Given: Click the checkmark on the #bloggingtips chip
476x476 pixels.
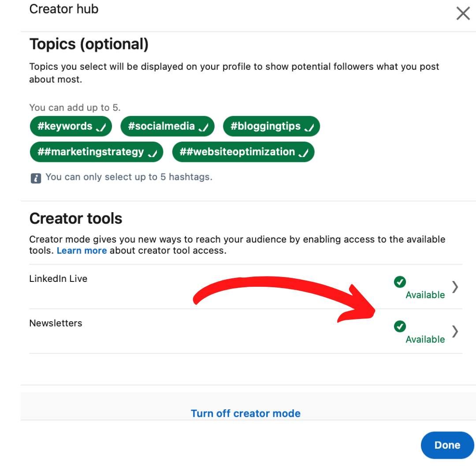Looking at the screenshot, I should 309,127.
